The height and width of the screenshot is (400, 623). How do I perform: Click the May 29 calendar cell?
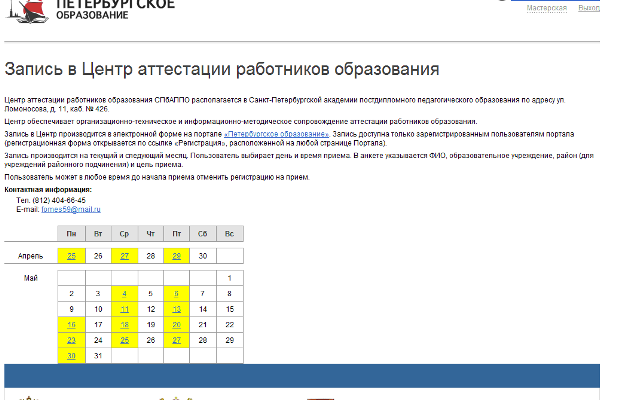pos(230,340)
